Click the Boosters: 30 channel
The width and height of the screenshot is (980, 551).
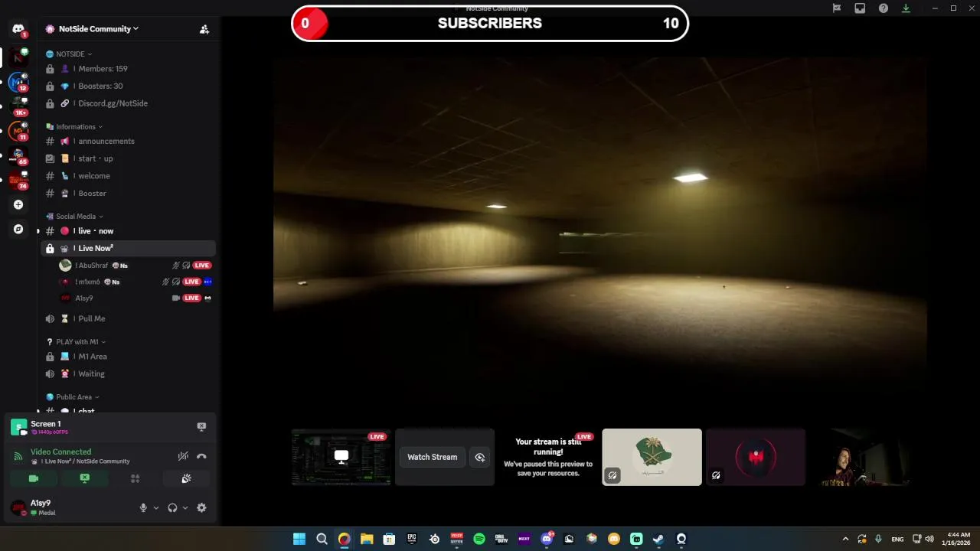128,86
